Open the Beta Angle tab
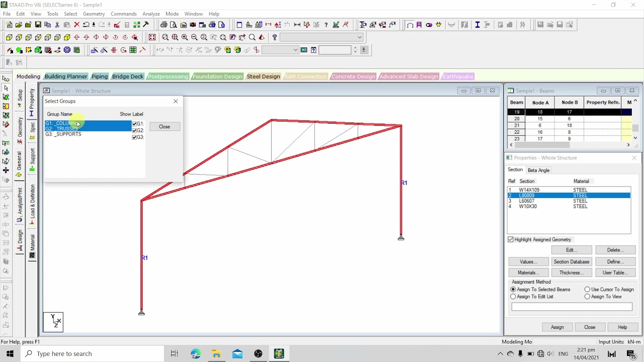Image resolution: width=644 pixels, height=362 pixels. (x=538, y=170)
